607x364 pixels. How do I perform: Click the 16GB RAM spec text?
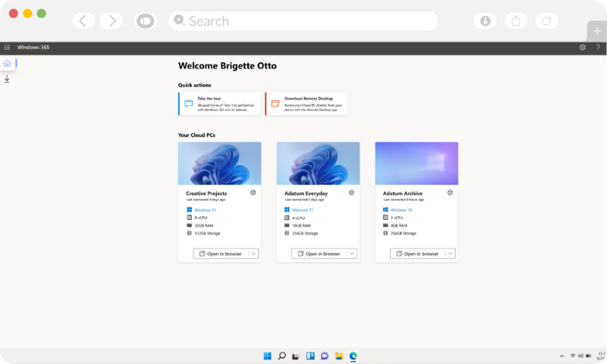301,225
